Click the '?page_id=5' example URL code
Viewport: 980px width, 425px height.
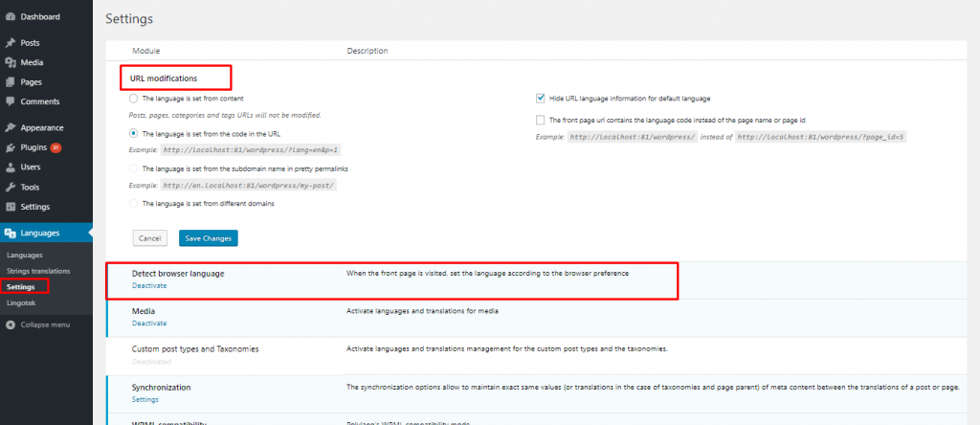(820, 137)
